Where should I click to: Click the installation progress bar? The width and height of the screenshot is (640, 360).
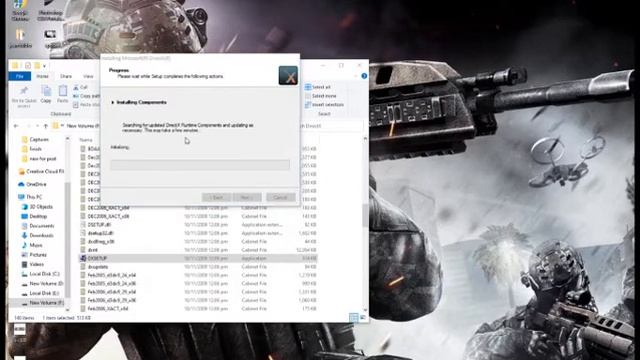pos(200,165)
